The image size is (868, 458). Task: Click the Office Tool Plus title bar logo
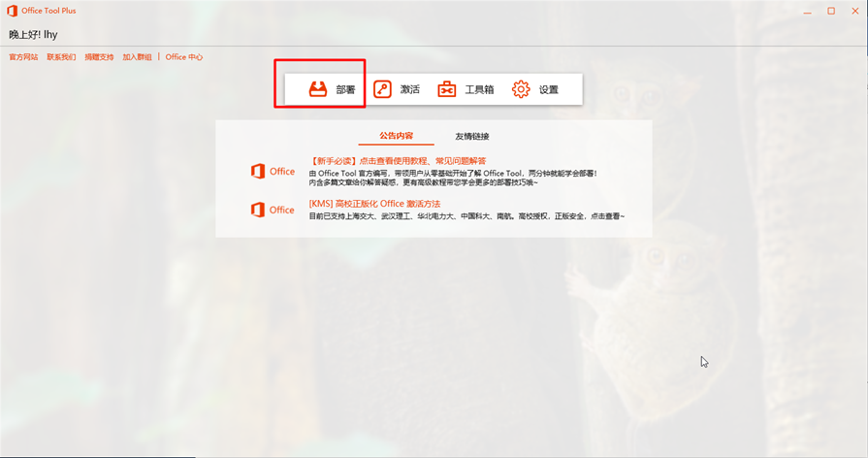coord(13,11)
